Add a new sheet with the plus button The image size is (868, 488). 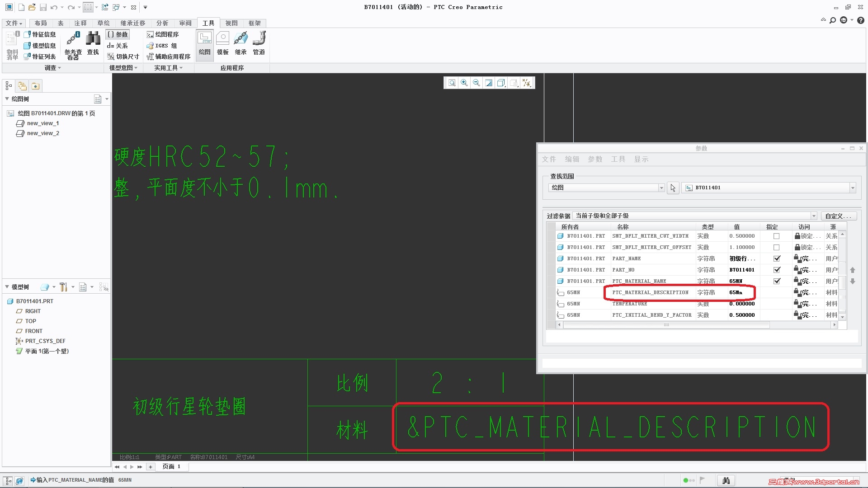click(x=150, y=467)
